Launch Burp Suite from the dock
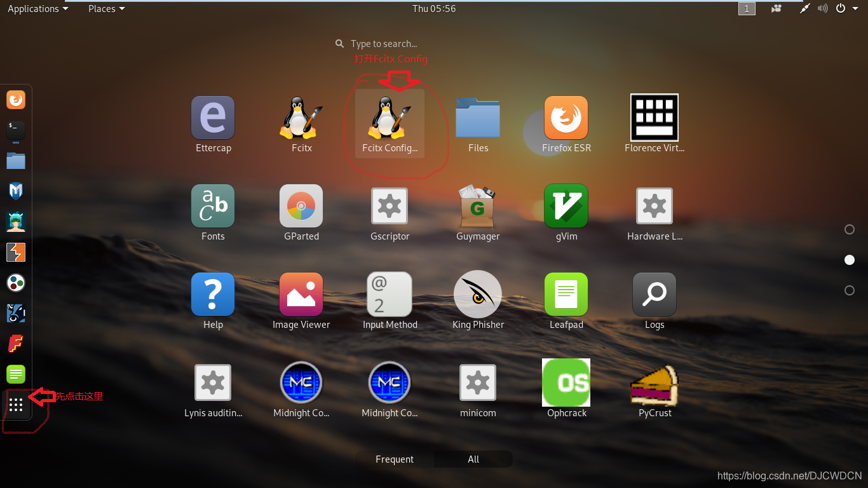The image size is (868, 488). [x=16, y=252]
